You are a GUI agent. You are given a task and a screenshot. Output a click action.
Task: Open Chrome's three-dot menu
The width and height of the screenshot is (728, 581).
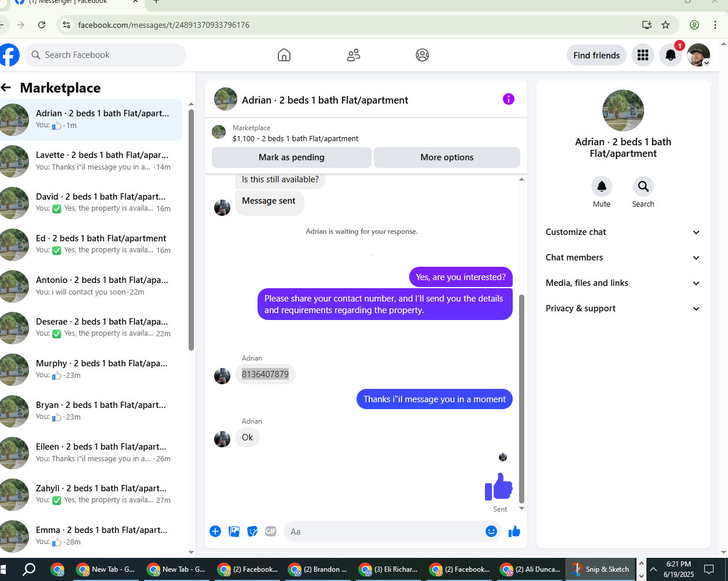pyautogui.click(x=715, y=25)
